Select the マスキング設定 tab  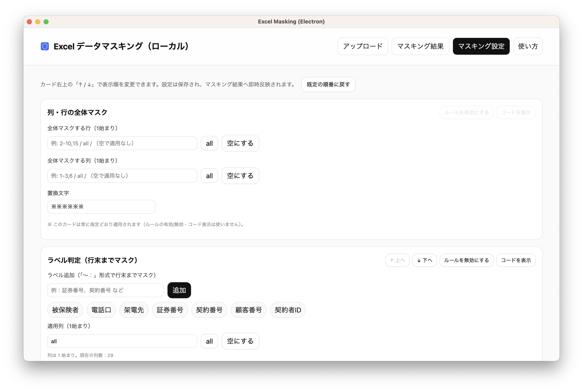(481, 46)
